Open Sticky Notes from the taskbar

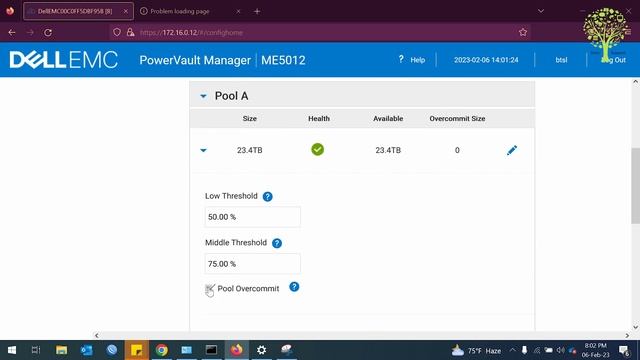coord(136,350)
